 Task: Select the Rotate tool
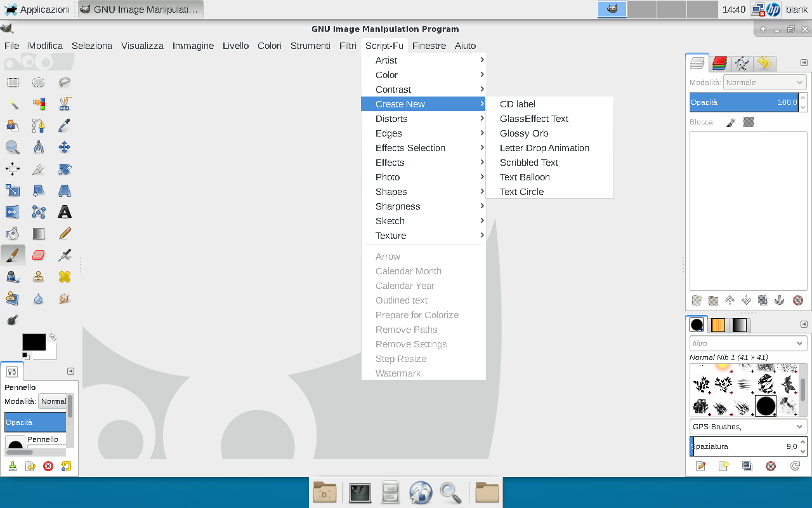pyautogui.click(x=64, y=169)
